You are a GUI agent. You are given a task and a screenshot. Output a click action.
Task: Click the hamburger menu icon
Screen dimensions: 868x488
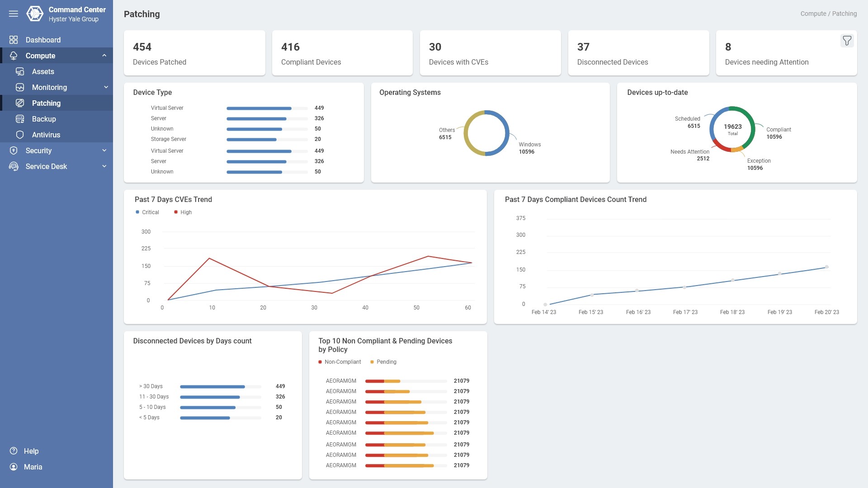click(x=14, y=14)
